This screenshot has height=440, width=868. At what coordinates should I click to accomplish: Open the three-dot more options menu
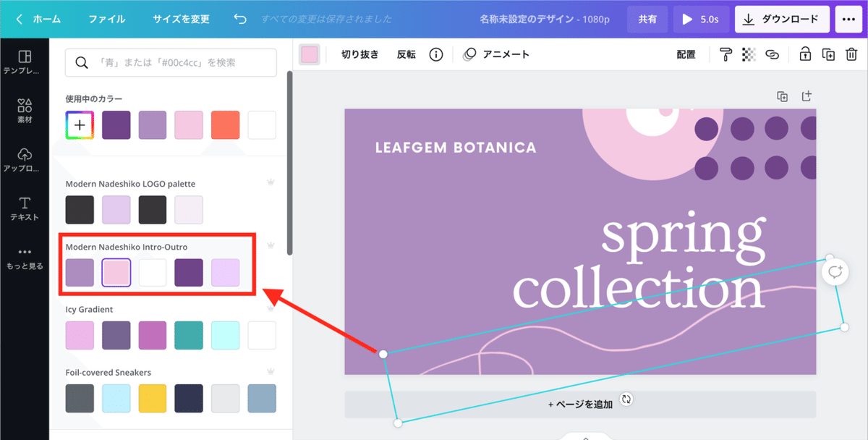[x=849, y=20]
